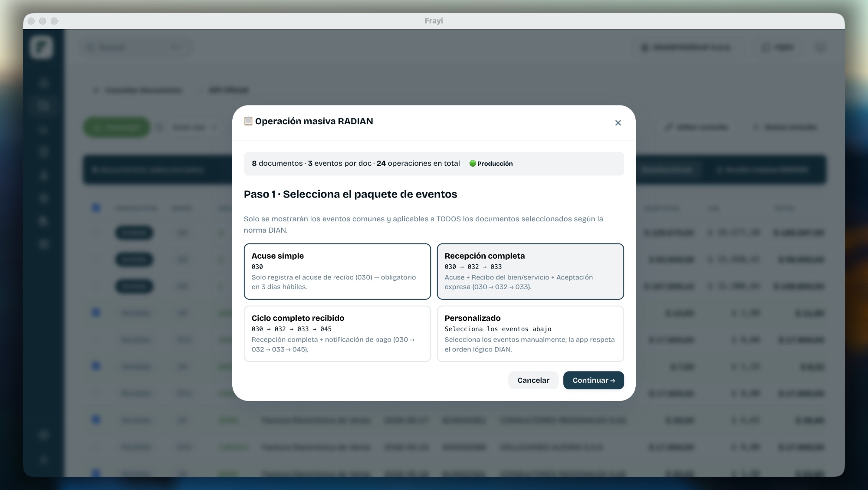Select the Personalizado events option
868x490 pixels.
click(530, 334)
